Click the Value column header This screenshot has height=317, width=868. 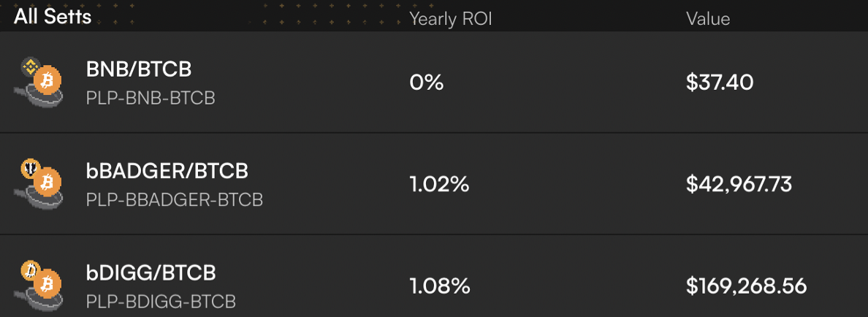click(708, 19)
